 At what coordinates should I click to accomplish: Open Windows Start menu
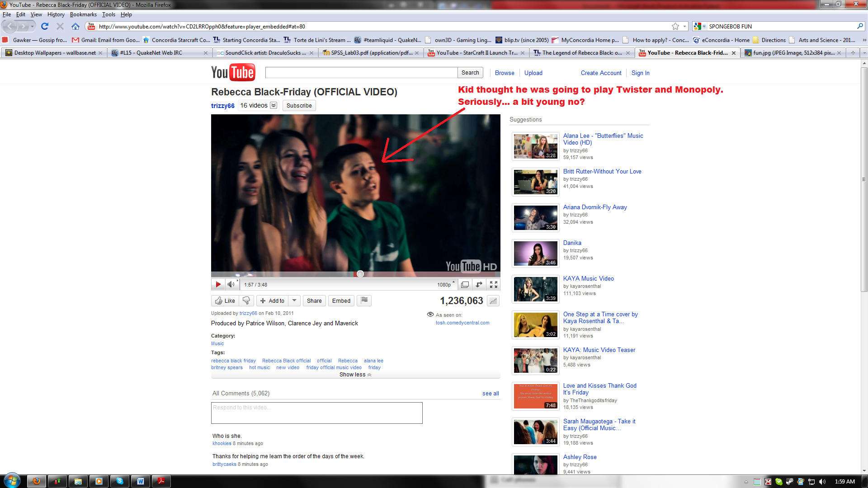tap(12, 480)
